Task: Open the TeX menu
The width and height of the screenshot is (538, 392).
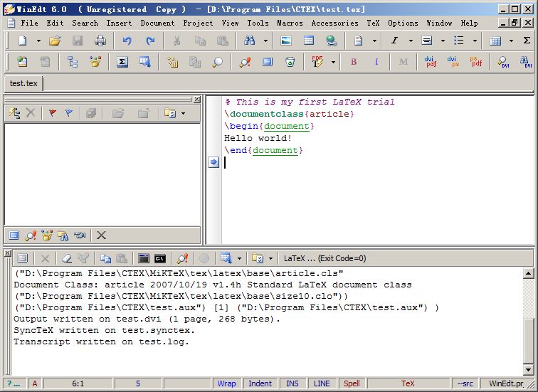Action: [x=374, y=23]
